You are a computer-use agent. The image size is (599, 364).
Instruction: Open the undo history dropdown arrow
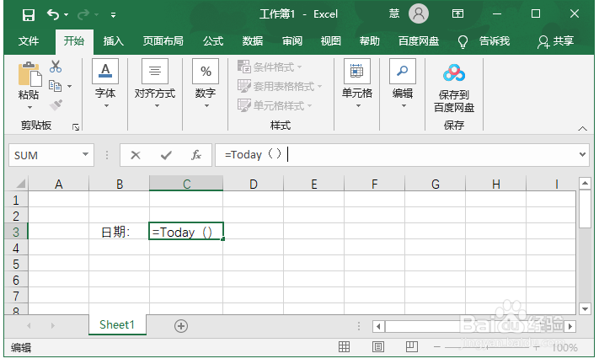click(66, 15)
